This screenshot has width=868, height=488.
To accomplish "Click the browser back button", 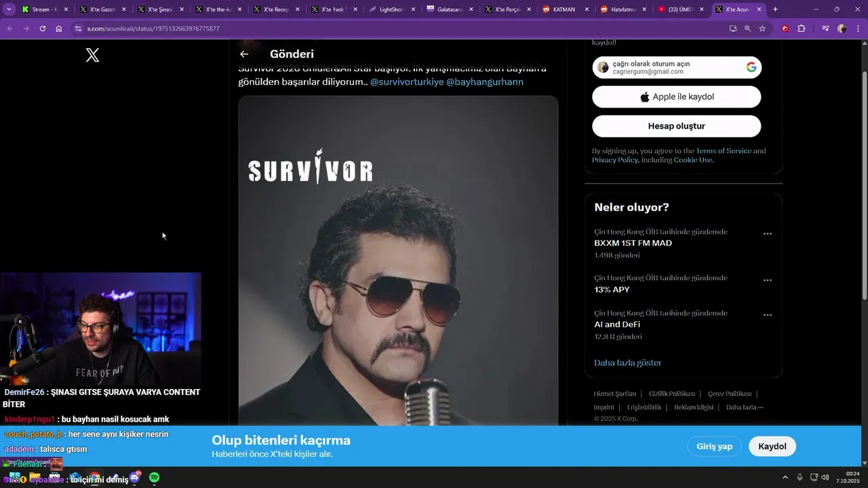I will 9,28.
